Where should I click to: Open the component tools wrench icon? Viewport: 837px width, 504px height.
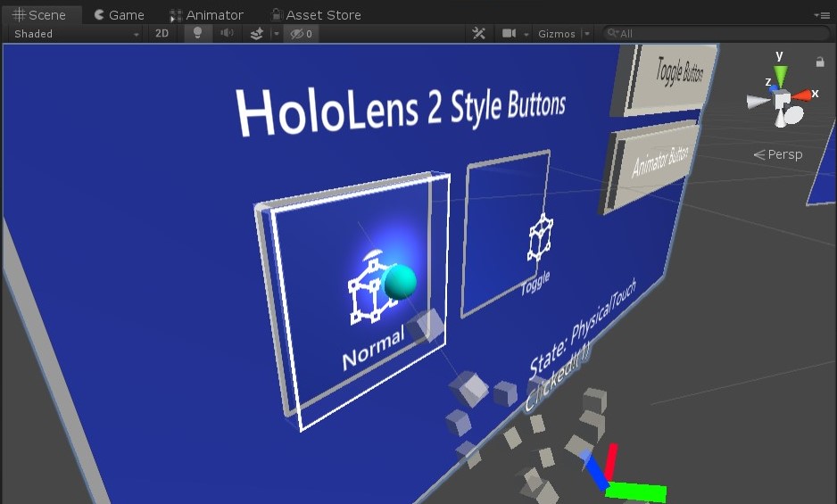[479, 34]
